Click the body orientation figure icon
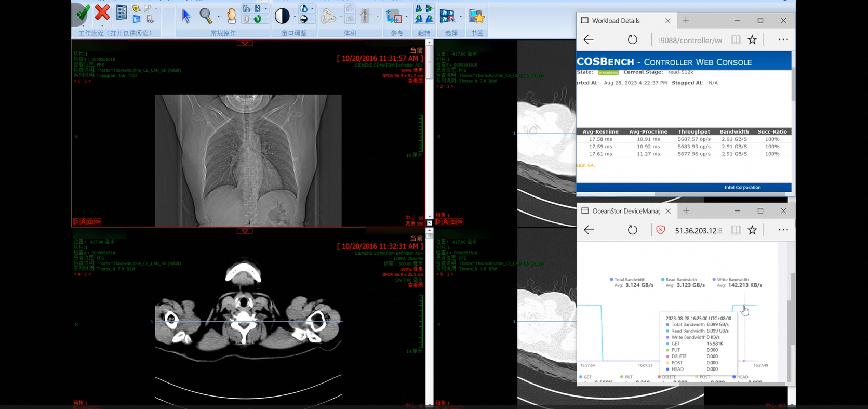 coord(365,16)
